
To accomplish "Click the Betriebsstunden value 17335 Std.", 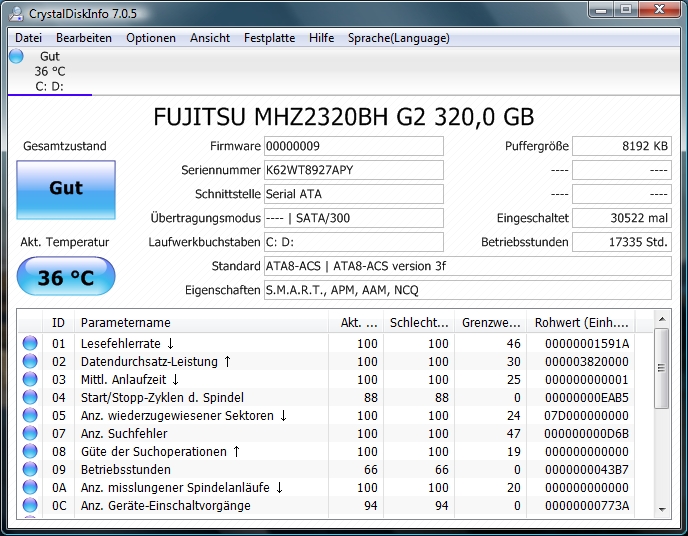I will tap(622, 242).
